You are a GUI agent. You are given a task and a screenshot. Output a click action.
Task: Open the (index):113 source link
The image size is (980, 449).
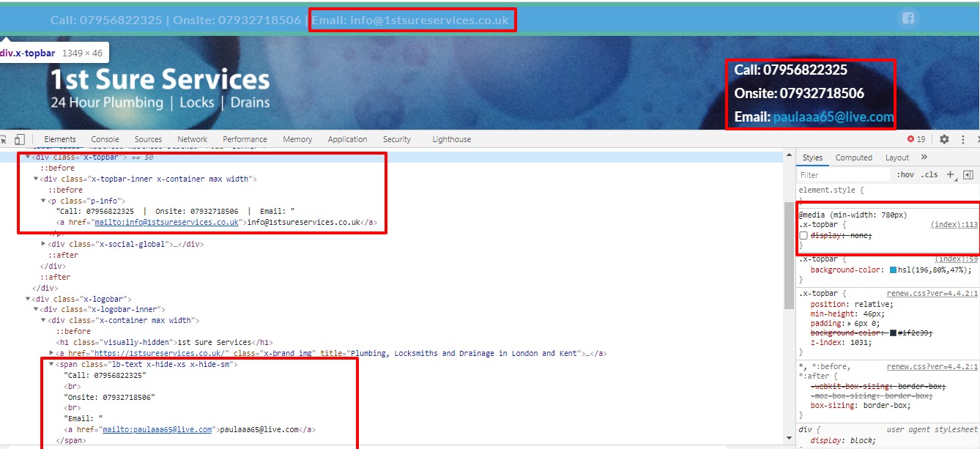[954, 225]
